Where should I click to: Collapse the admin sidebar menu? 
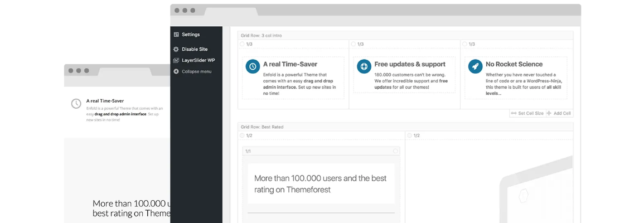[x=192, y=71]
